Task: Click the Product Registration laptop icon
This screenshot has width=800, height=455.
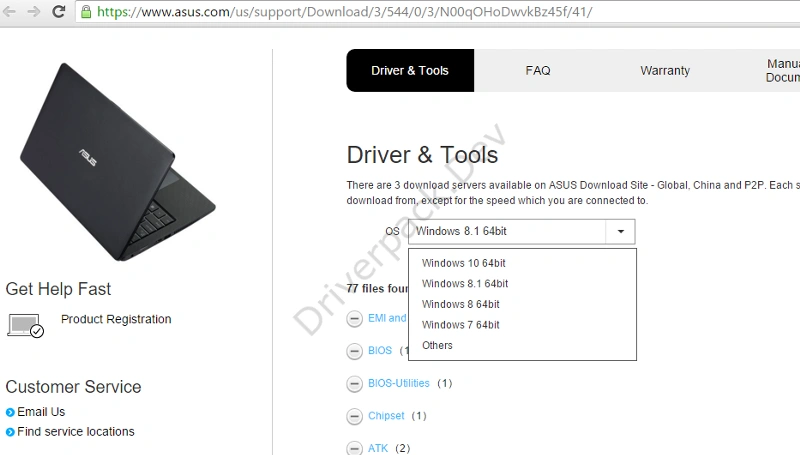Action: [26, 325]
